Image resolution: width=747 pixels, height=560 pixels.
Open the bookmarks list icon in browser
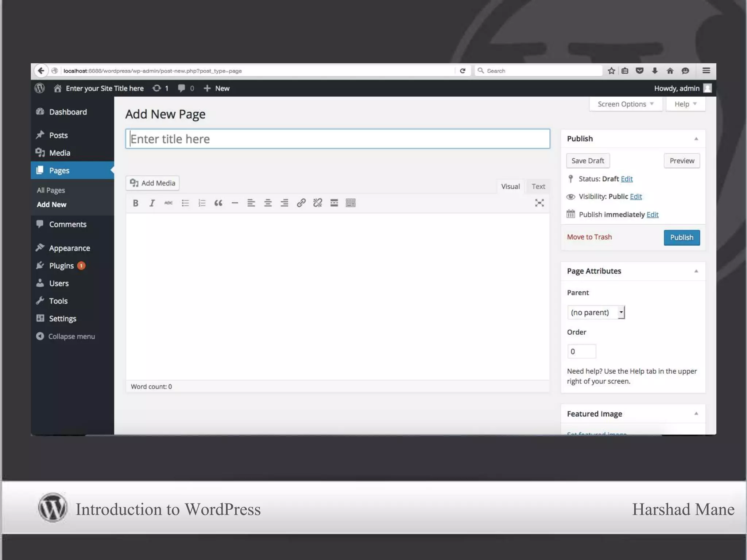pos(625,71)
